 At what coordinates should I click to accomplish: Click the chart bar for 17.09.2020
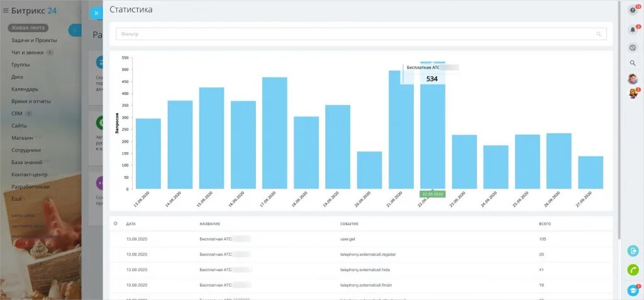pyautogui.click(x=275, y=133)
